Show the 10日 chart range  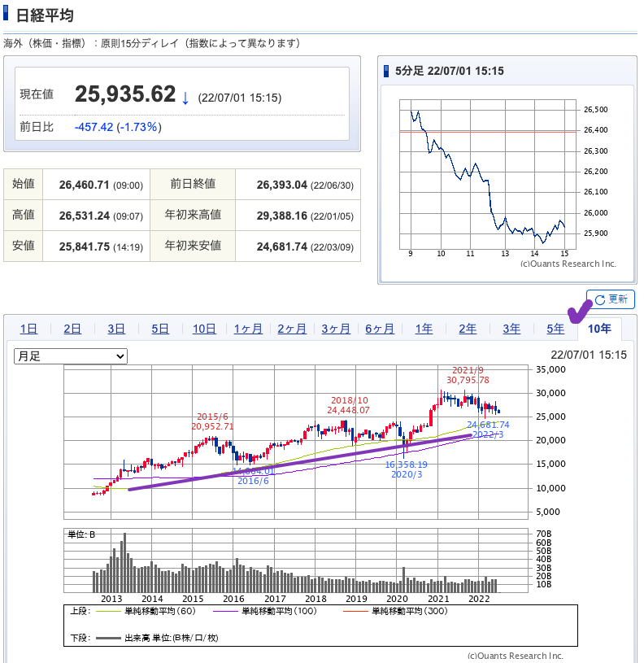point(204,329)
